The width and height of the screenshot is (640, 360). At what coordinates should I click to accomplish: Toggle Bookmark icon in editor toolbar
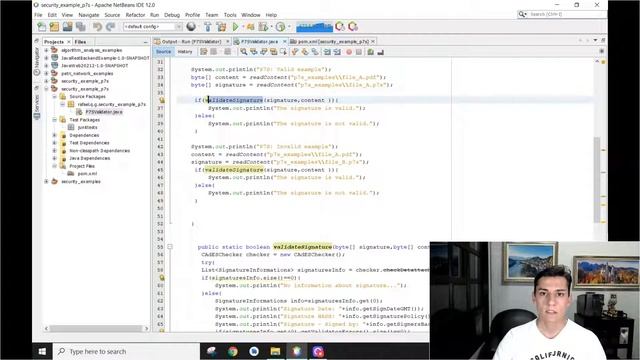click(315, 52)
